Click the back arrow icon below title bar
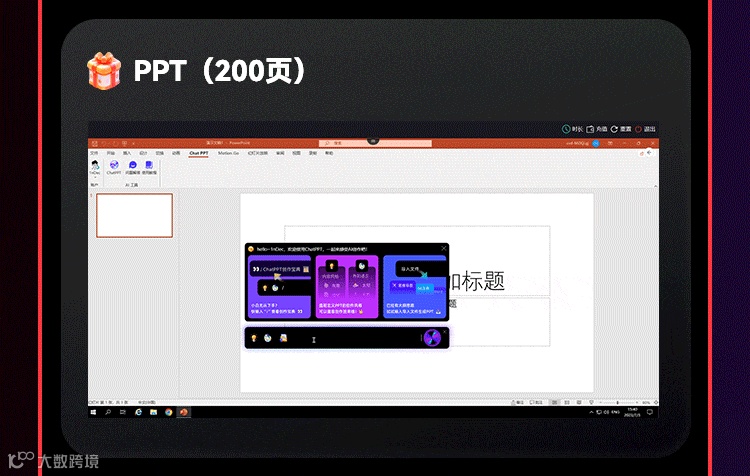Screen dimensions: 750x476 point(649,153)
